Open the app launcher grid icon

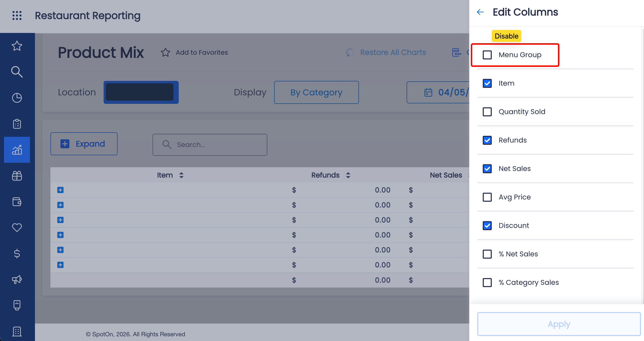click(x=17, y=15)
